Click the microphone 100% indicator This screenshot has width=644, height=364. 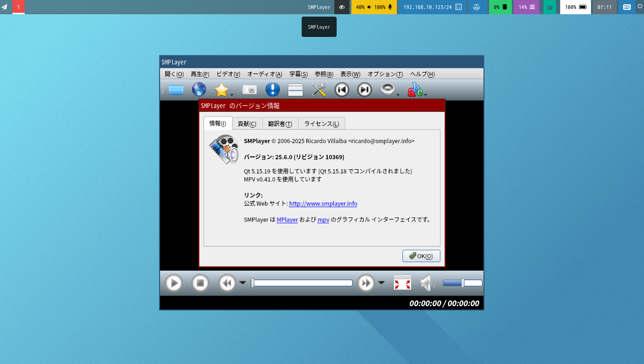pos(384,7)
